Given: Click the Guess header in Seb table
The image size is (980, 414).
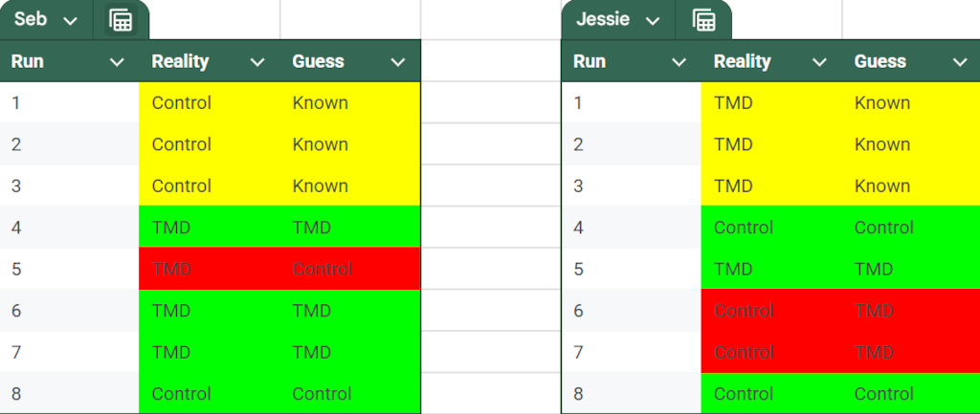Looking at the screenshot, I should (318, 61).
